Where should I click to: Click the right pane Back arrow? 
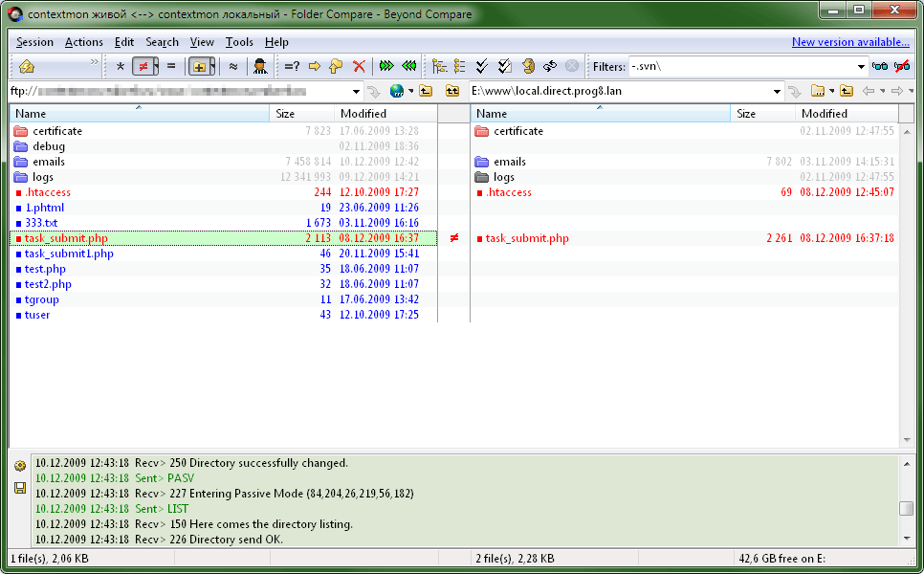868,91
